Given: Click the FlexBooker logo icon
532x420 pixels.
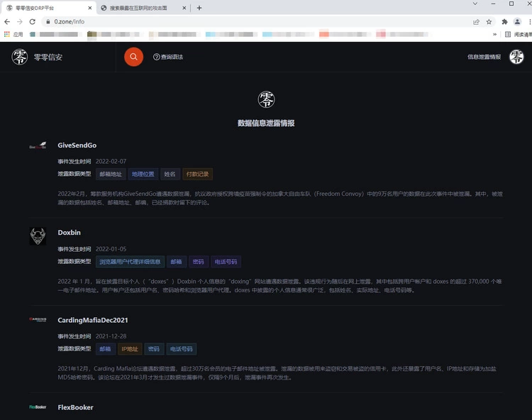Looking at the screenshot, I should 38,407.
